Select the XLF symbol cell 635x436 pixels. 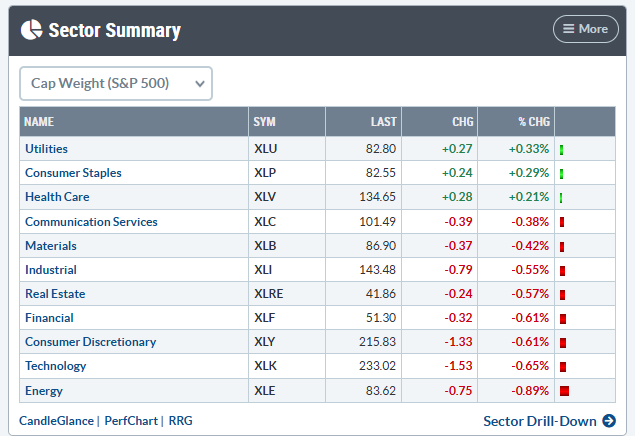(x=287, y=317)
